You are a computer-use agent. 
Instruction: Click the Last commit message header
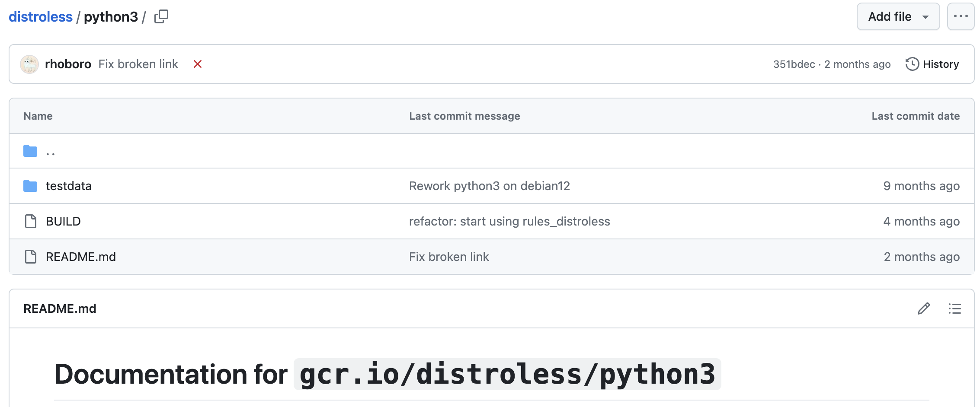[x=464, y=116]
